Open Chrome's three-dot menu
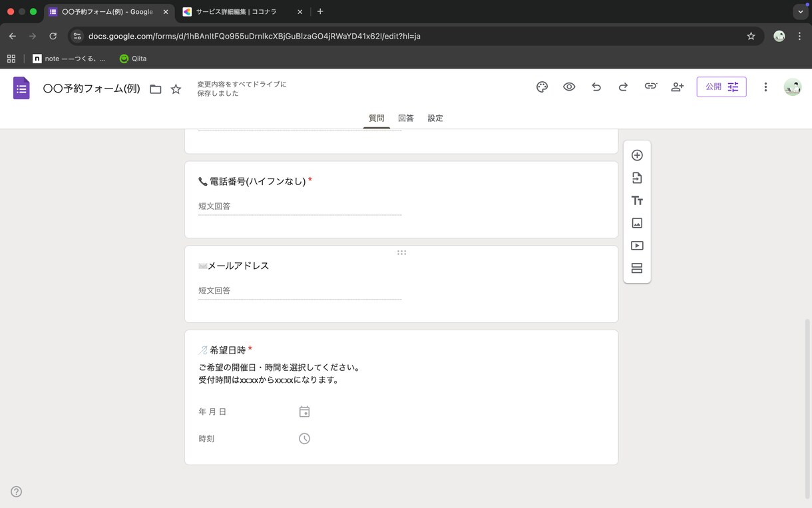This screenshot has height=508, width=812. (799, 36)
